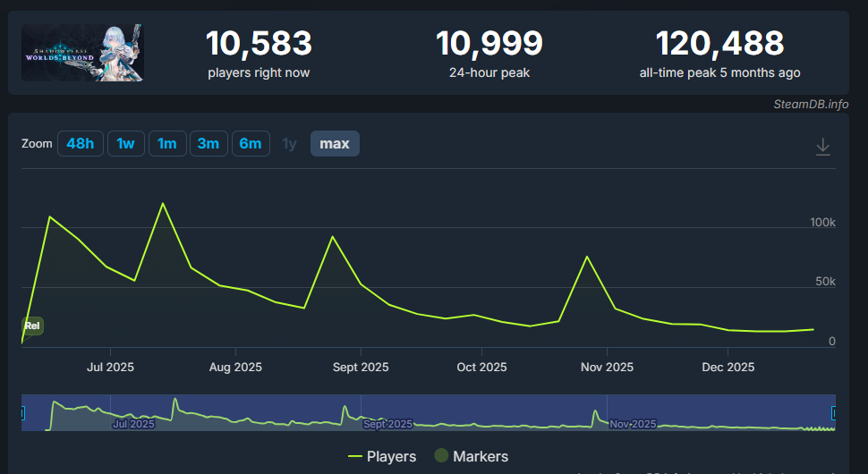
Task: Click the Jul 2025 axis label
Action: [110, 368]
